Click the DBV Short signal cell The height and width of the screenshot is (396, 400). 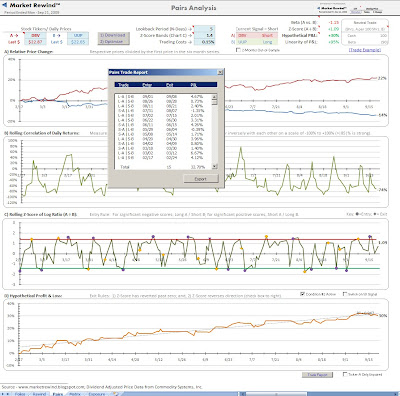(257, 35)
